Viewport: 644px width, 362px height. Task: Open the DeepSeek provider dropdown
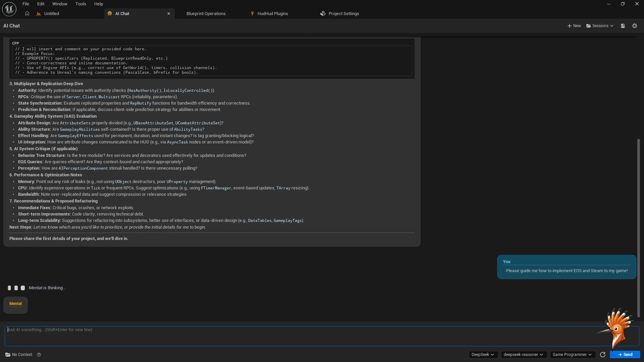[483, 354]
